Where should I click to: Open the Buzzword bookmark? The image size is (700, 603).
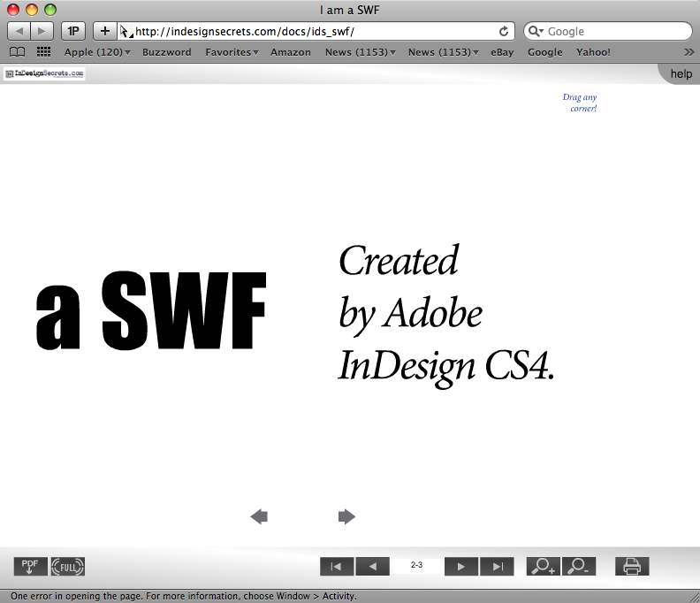(166, 52)
